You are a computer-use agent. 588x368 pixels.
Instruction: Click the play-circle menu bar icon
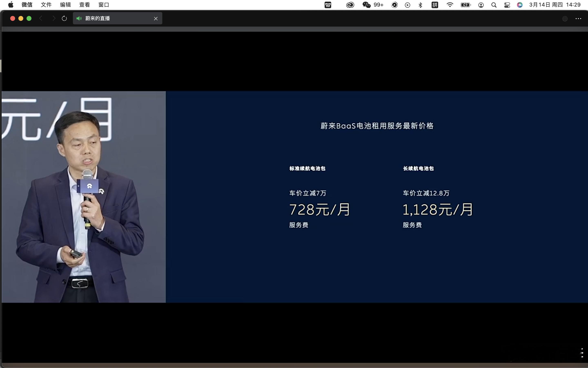408,5
